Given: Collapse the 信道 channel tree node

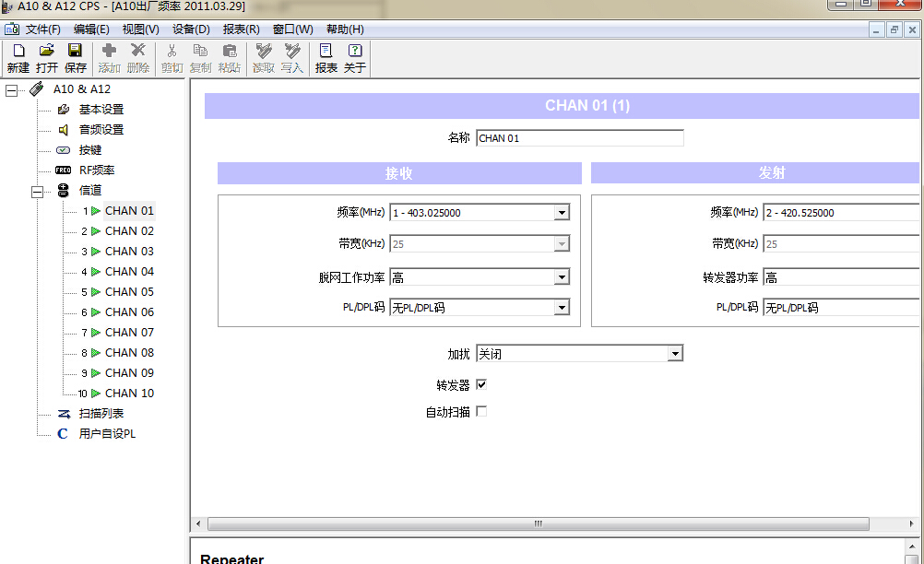Looking at the screenshot, I should point(38,192).
